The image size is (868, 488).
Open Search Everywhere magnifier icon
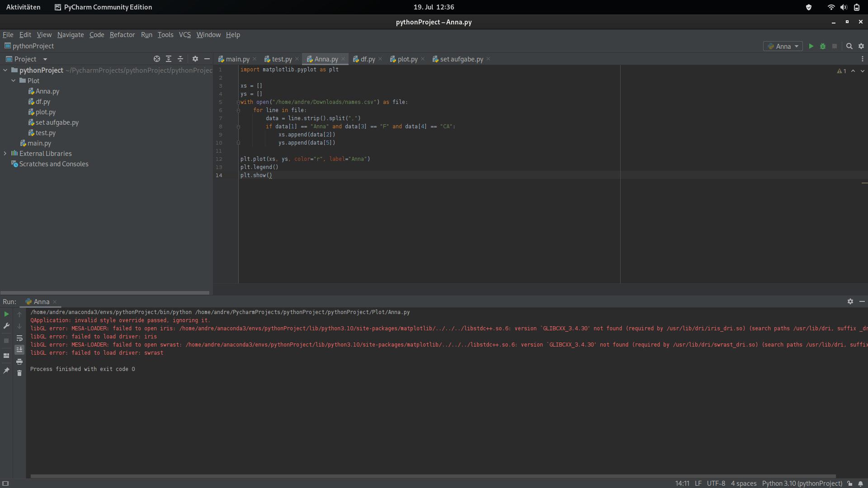(x=849, y=46)
